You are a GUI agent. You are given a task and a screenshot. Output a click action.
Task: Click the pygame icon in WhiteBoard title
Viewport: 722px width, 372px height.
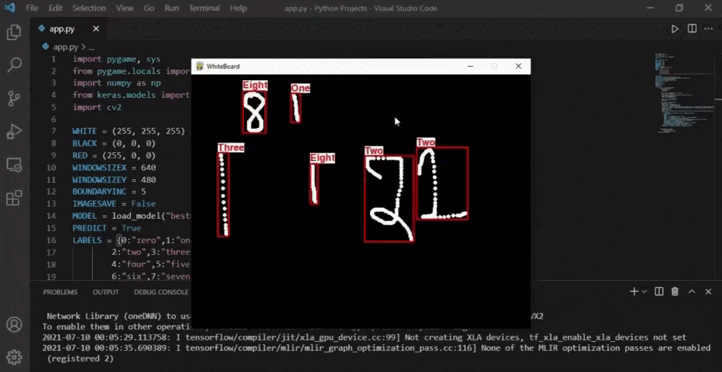tap(200, 66)
